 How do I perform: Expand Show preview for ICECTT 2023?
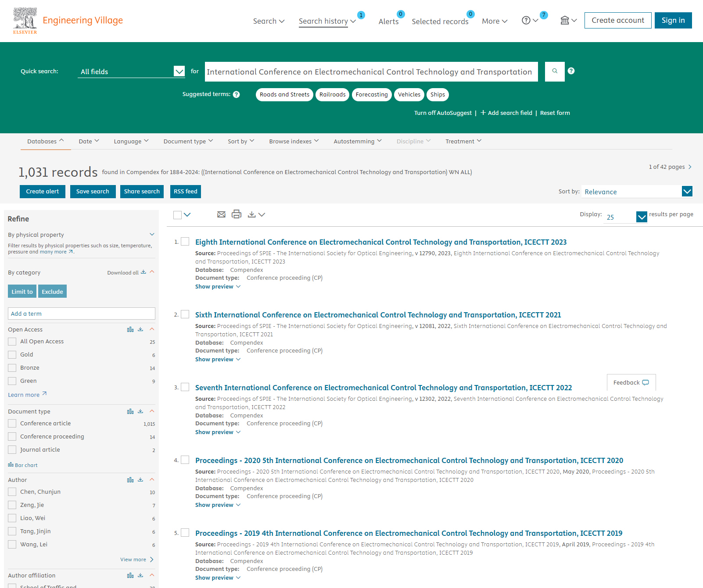pyautogui.click(x=218, y=287)
